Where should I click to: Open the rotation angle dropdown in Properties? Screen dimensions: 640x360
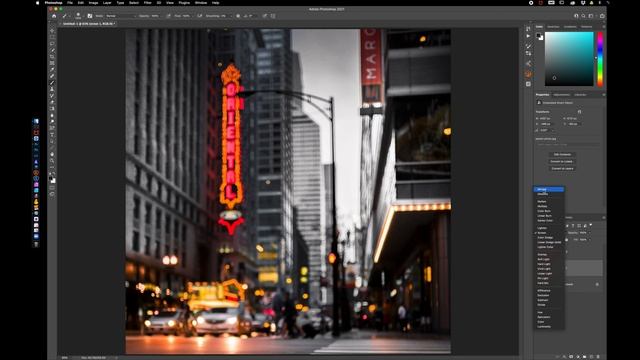coord(553,130)
